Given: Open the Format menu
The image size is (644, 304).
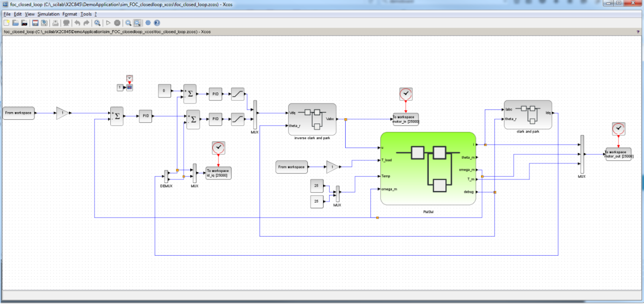Looking at the screenshot, I should click(69, 14).
